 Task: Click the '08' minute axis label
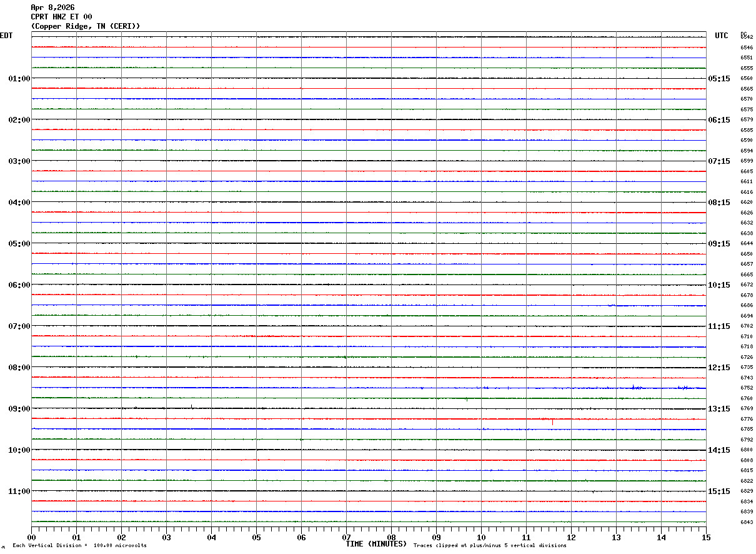click(391, 538)
